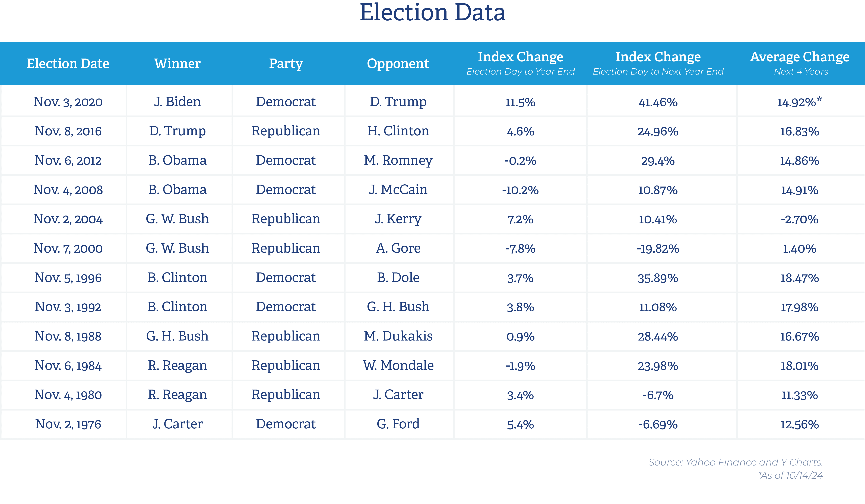865x504 pixels.
Task: Click the -10.2% index change value
Action: [x=520, y=190]
